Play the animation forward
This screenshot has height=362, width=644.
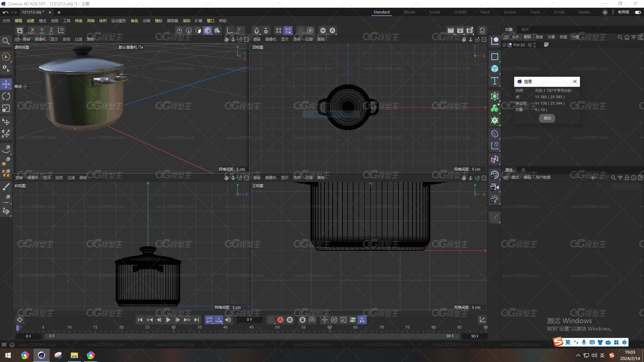(168, 320)
